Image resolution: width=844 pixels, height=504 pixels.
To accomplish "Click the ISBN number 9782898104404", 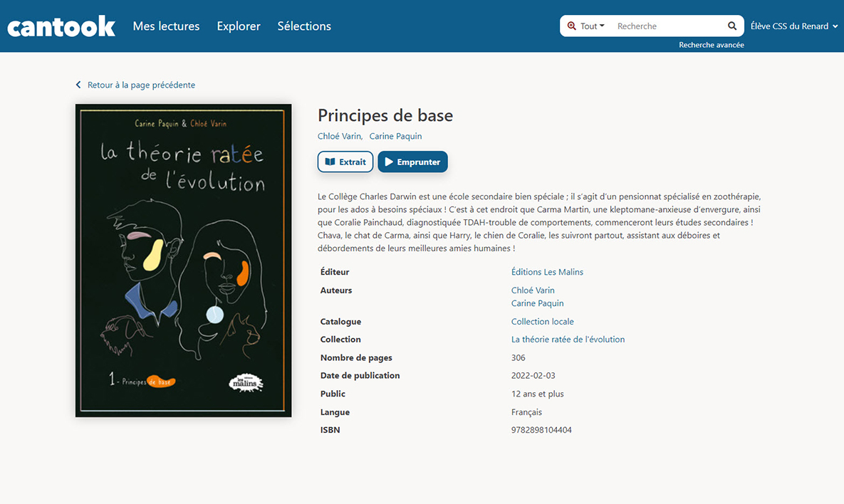I will tap(541, 430).
